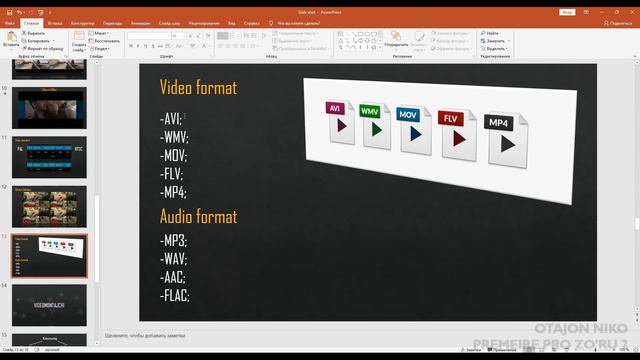Open slide 14 thumbnail VIDEOMONTAJCHI
This screenshot has width=640, height=360.
pyautogui.click(x=49, y=305)
